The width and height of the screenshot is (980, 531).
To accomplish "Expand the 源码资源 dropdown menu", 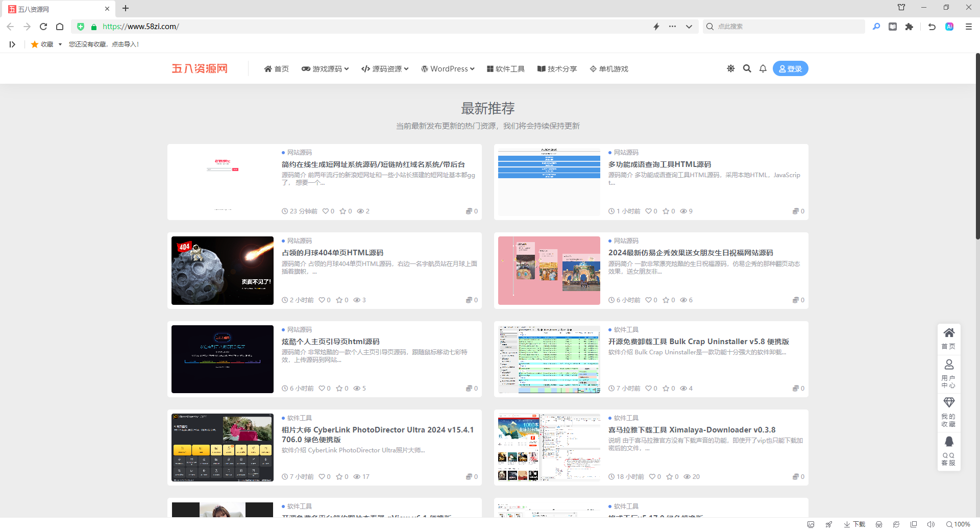I will tap(385, 69).
